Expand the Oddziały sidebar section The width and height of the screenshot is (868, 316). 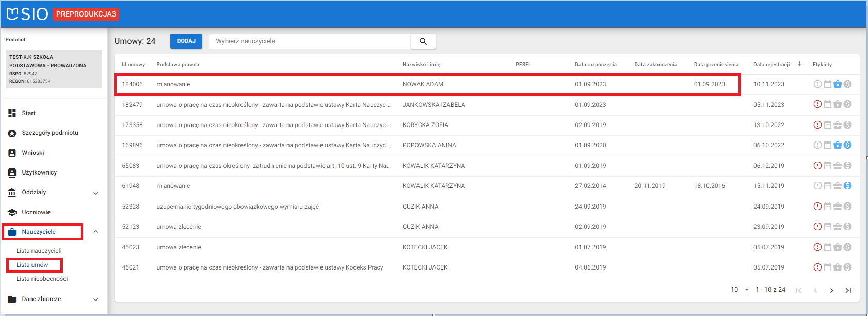[95, 193]
